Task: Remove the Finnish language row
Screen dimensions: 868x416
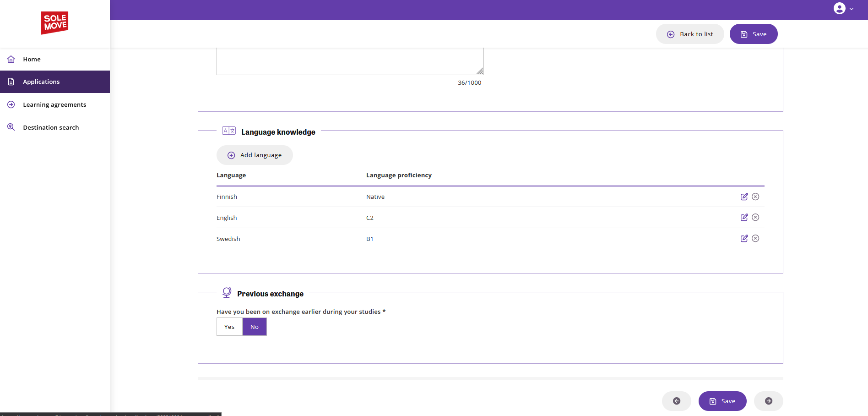Action: 755,197
